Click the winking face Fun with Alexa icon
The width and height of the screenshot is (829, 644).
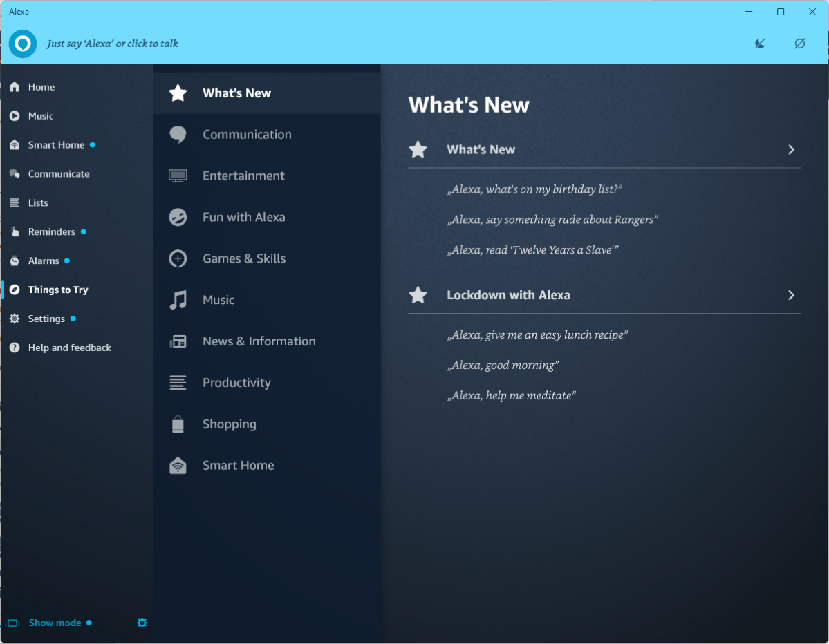178,217
